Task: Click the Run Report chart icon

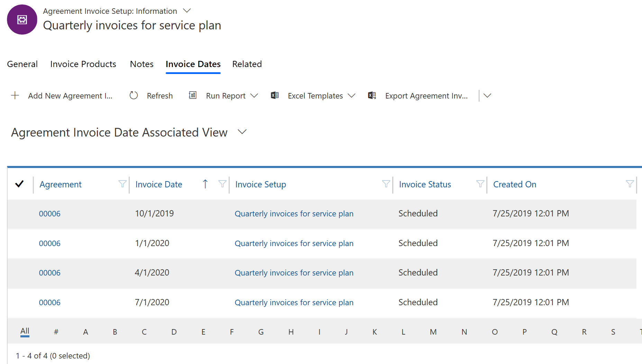Action: [x=193, y=95]
